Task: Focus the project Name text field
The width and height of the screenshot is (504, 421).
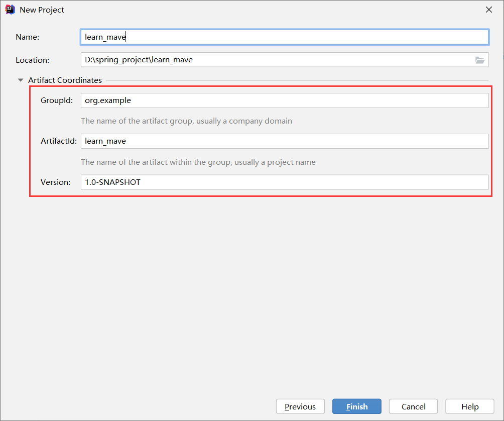Action: tap(284, 37)
